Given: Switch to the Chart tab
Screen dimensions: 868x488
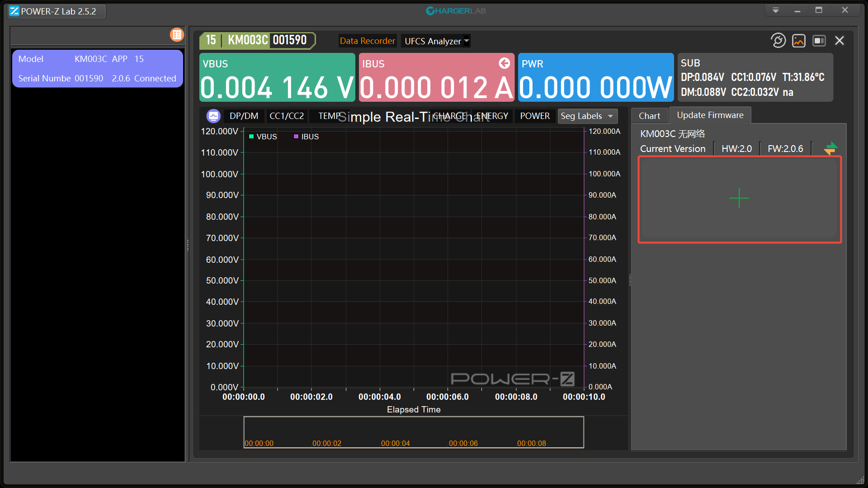Looking at the screenshot, I should click(649, 116).
